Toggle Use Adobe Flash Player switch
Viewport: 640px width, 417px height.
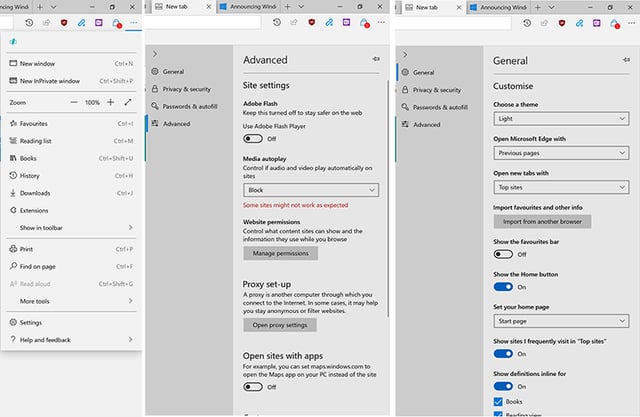click(253, 139)
